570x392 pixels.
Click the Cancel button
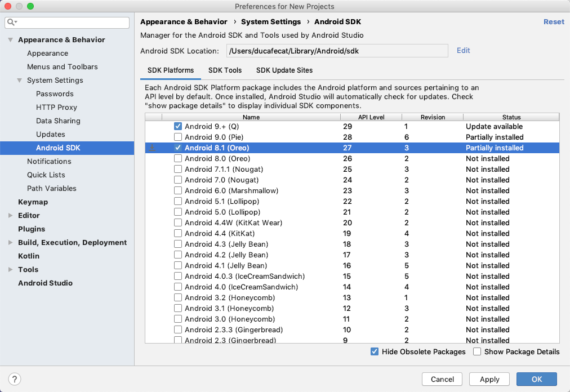click(442, 379)
